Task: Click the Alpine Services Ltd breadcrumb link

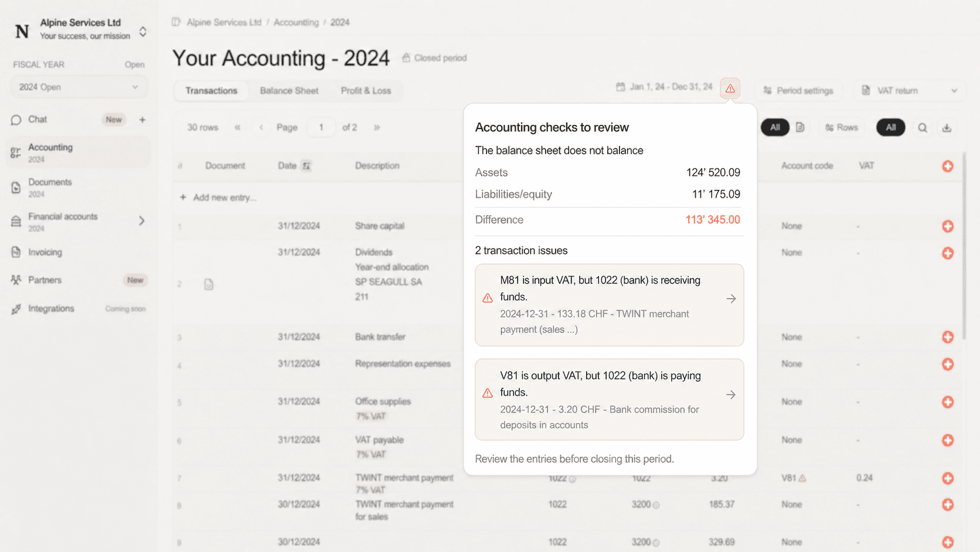Action: [x=224, y=22]
